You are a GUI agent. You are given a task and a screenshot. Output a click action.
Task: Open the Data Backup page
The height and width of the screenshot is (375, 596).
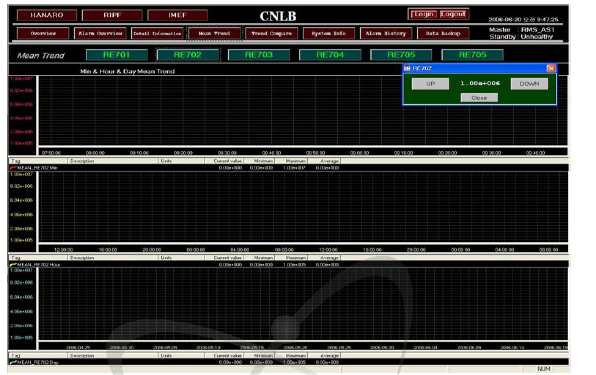[443, 33]
